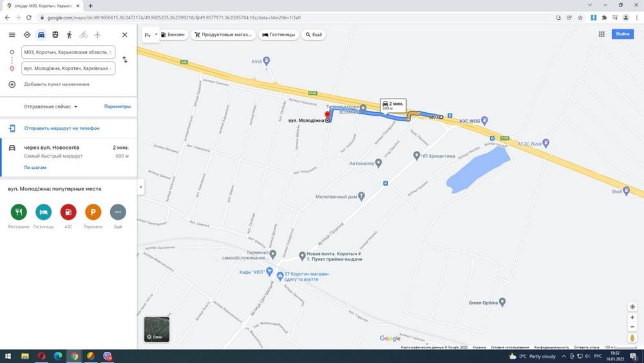Open the Google Maps hamburger menu
Viewport: 644px width, 363px height.
point(12,35)
